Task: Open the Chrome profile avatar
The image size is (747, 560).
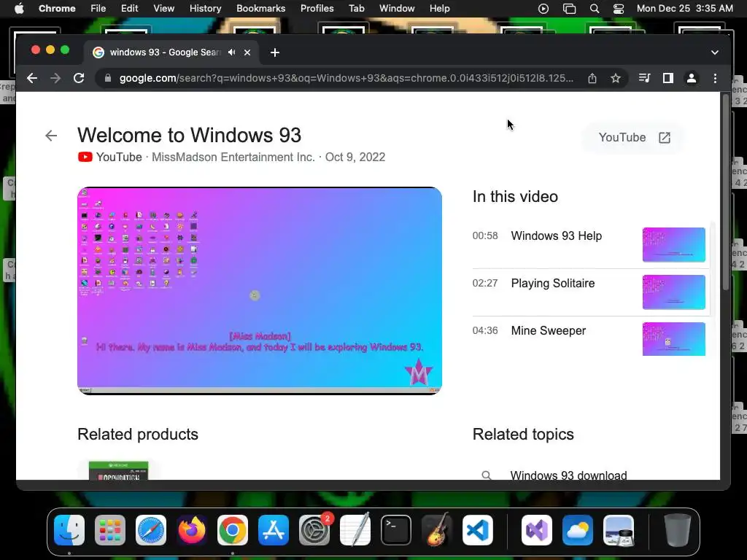Action: point(692,78)
